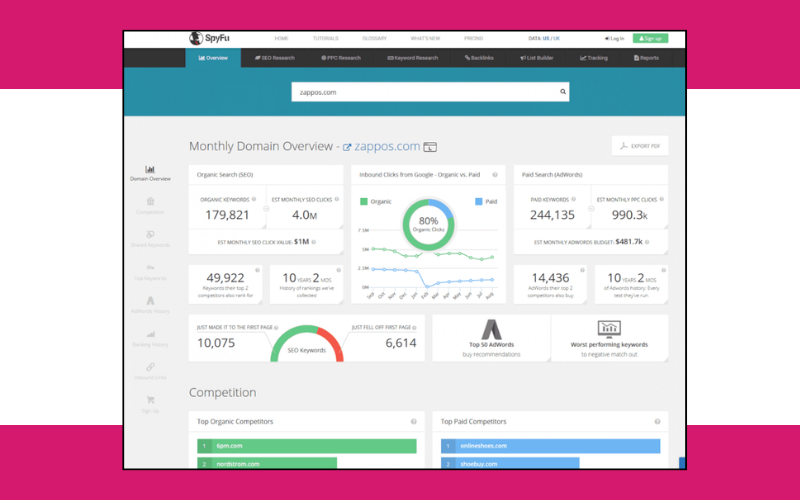
Task: Switch data region to US
Action: point(546,38)
